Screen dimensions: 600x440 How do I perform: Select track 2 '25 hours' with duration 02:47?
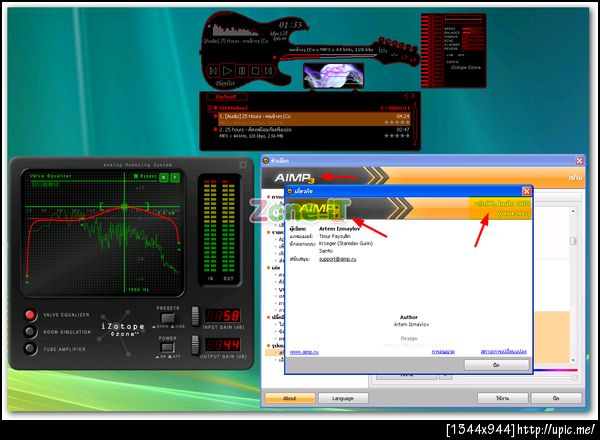[314, 132]
